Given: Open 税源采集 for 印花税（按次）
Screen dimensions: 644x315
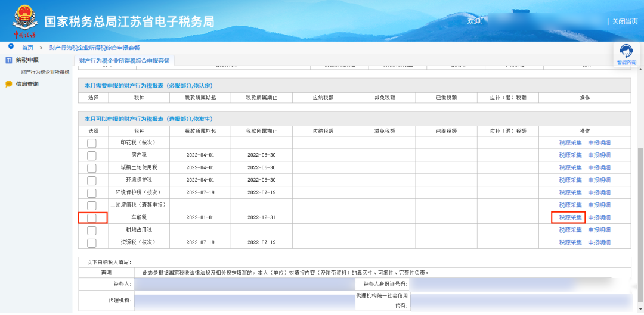Looking at the screenshot, I should tap(571, 143).
